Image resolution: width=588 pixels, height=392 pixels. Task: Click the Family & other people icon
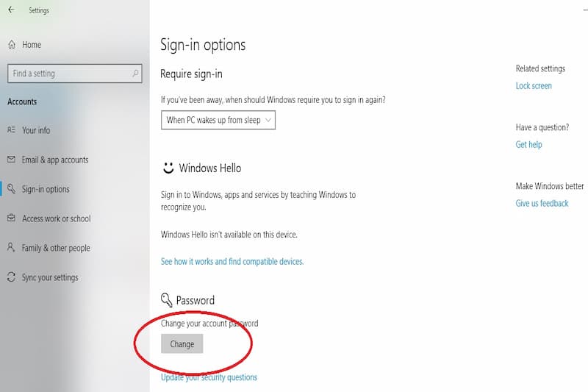(11, 248)
